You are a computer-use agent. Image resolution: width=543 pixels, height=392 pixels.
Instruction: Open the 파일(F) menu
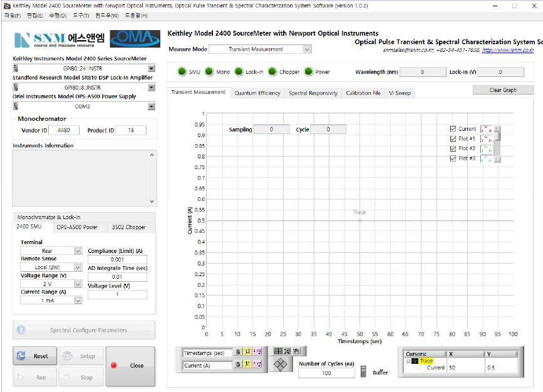(13, 16)
